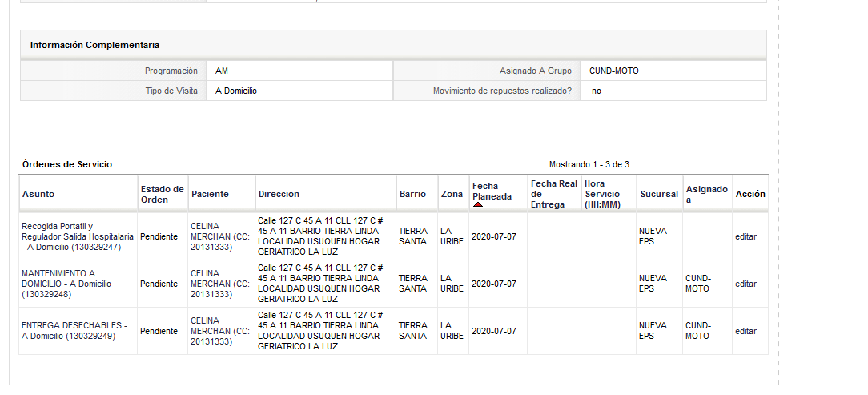Screen dimensions: 868x395
Task: Select CUND-MOTO in MANTENIMIENTO row
Action: (698, 284)
